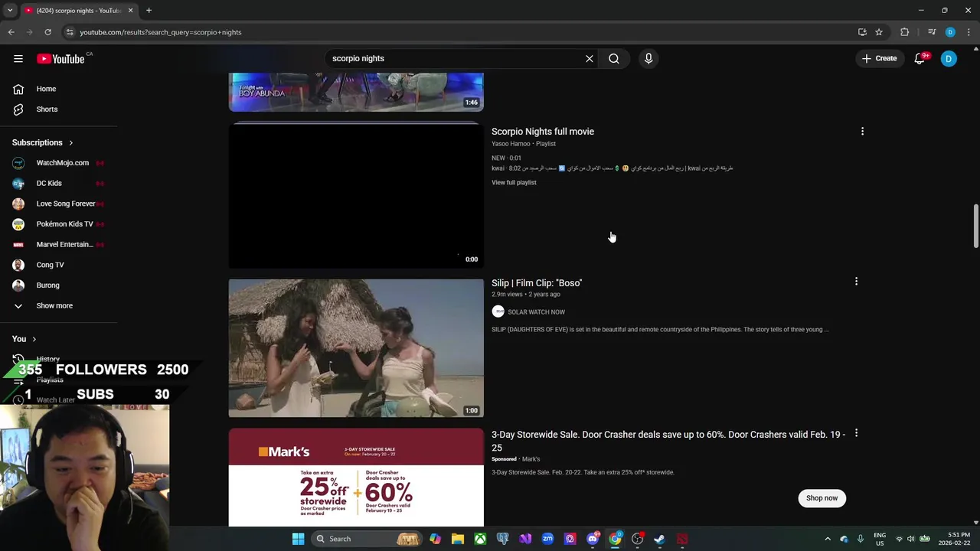Click Shop now on Mark's ad
The width and height of the screenshot is (980, 551).
[822, 498]
